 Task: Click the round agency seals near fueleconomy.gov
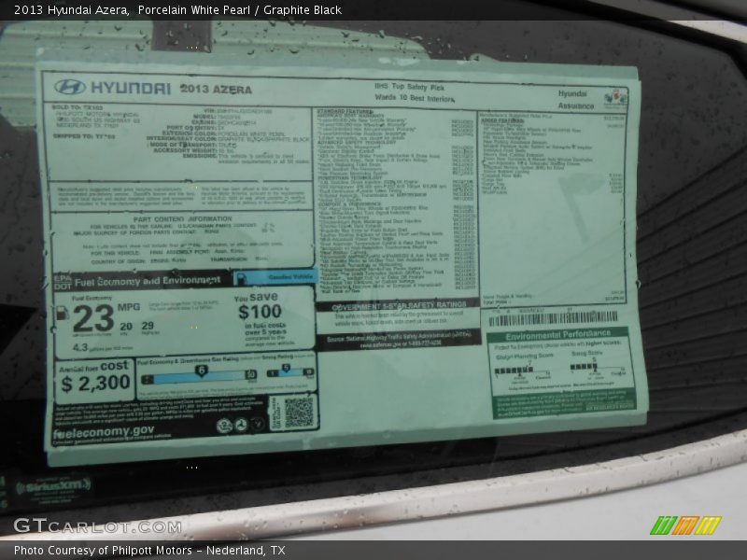(x=233, y=426)
